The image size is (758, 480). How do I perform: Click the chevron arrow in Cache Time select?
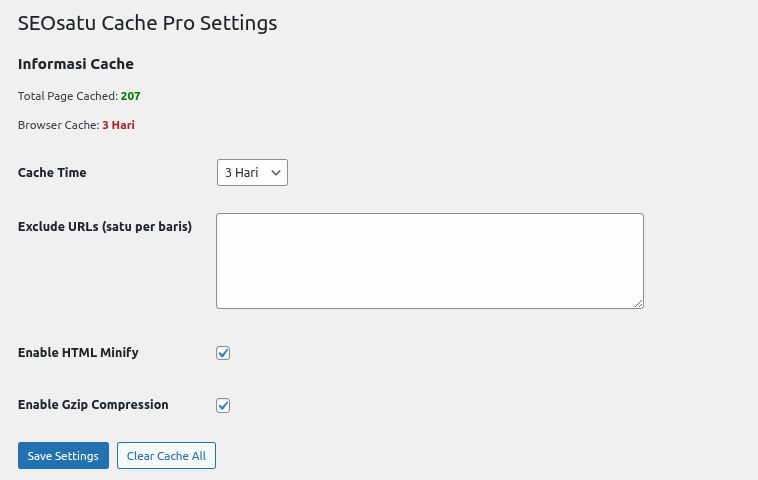pyautogui.click(x=276, y=172)
